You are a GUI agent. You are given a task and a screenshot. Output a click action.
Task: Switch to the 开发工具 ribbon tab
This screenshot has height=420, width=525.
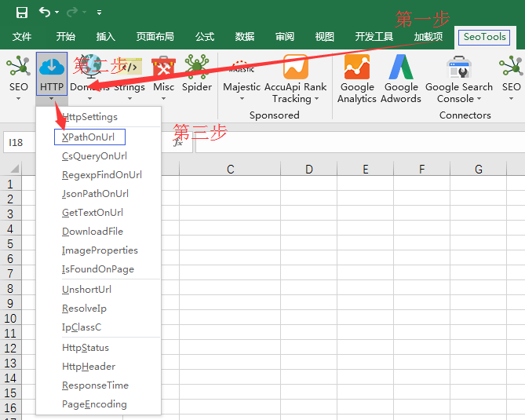[x=374, y=37]
